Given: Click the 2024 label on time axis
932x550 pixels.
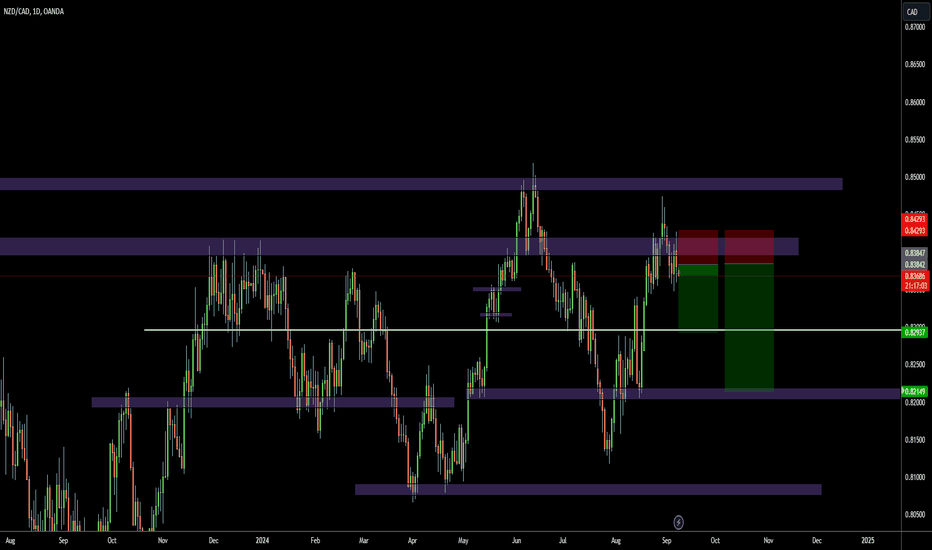Looking at the screenshot, I should click(262, 540).
